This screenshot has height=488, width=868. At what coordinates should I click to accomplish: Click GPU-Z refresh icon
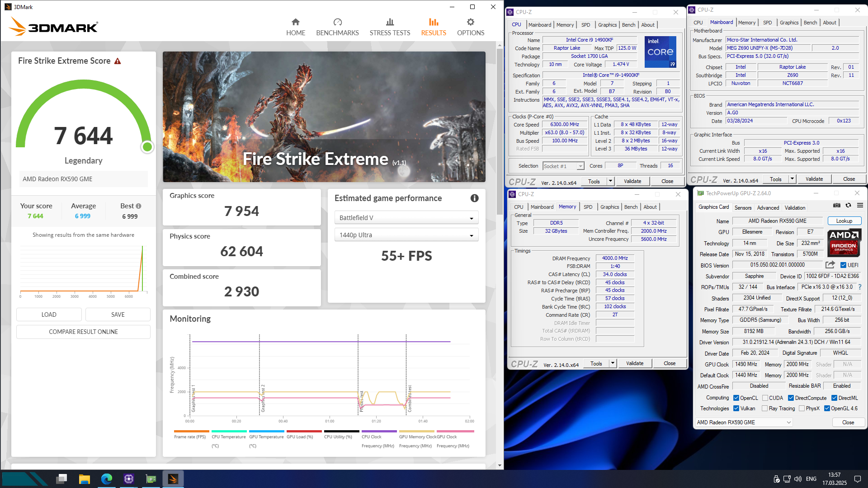tap(849, 205)
